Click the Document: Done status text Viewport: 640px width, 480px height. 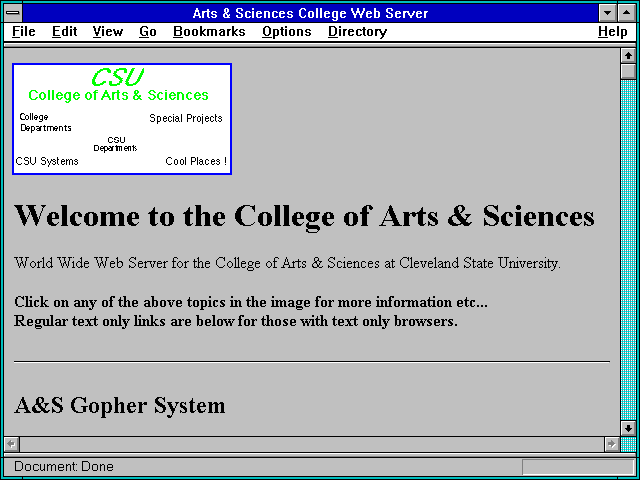[x=64, y=467]
